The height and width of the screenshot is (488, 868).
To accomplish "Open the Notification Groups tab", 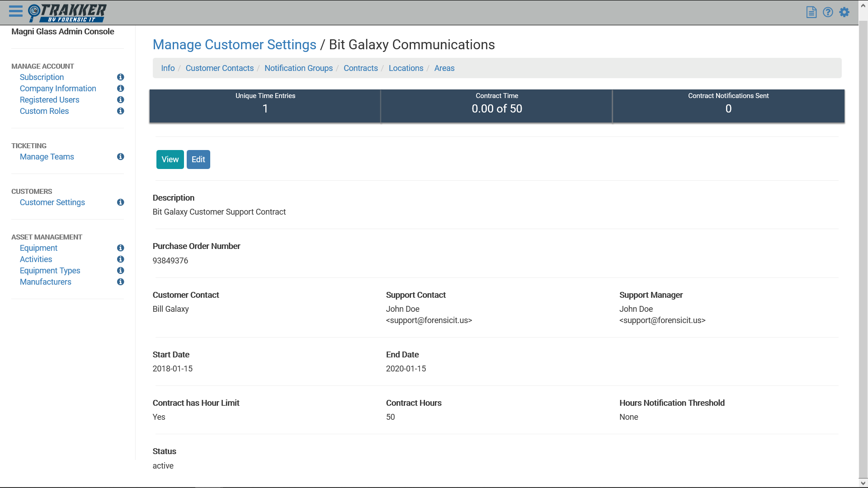I will pos(298,68).
